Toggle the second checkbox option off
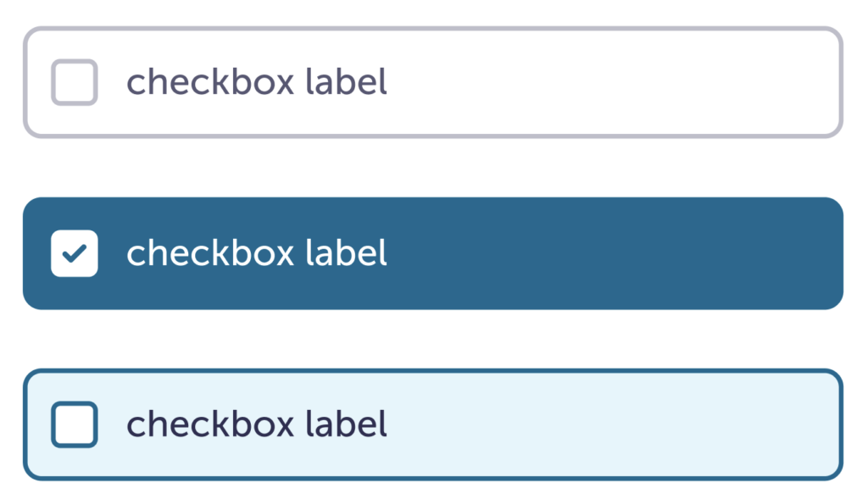 coord(75,253)
